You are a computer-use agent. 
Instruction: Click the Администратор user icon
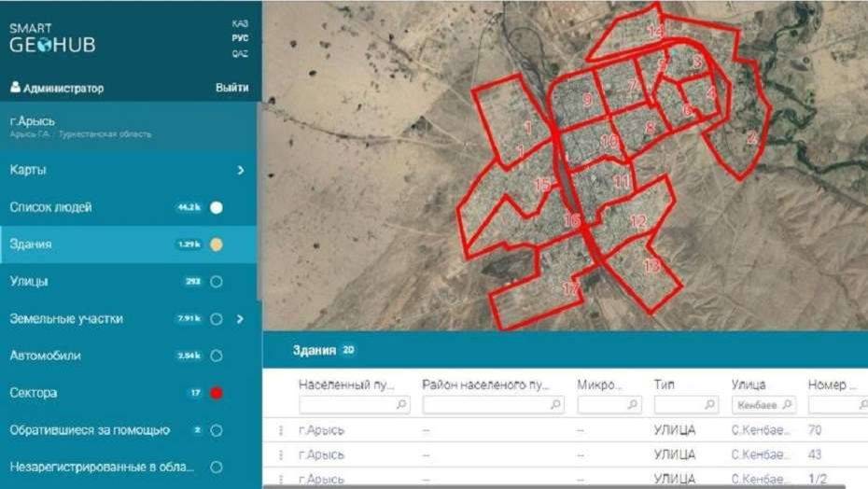pos(15,88)
